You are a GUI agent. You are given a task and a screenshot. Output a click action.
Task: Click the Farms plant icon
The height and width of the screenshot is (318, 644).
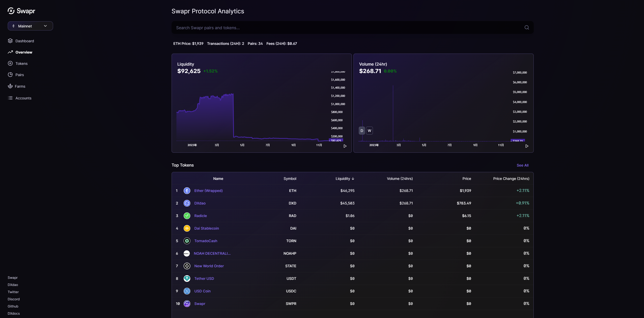[x=10, y=86]
